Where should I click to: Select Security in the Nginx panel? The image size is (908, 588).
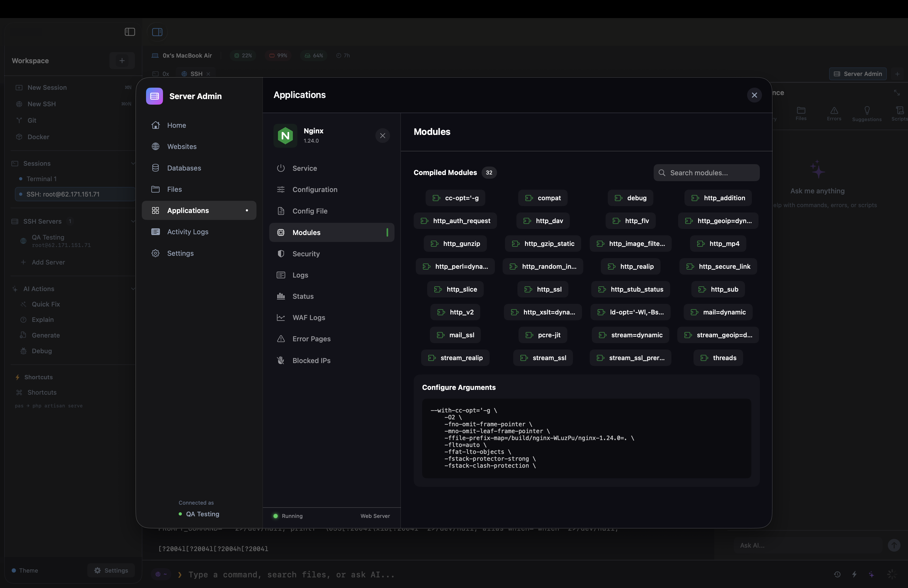[x=306, y=253]
